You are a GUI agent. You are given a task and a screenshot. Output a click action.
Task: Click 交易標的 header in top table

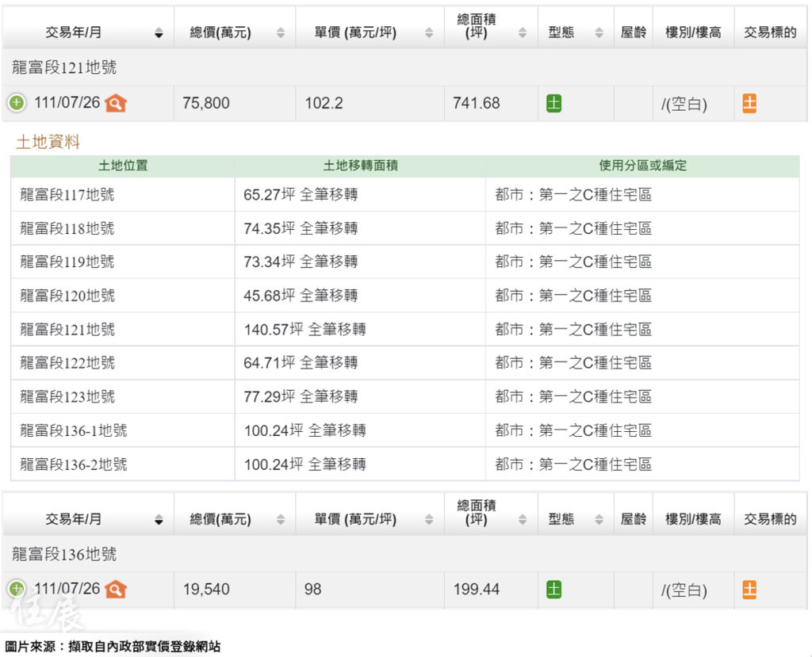click(770, 33)
